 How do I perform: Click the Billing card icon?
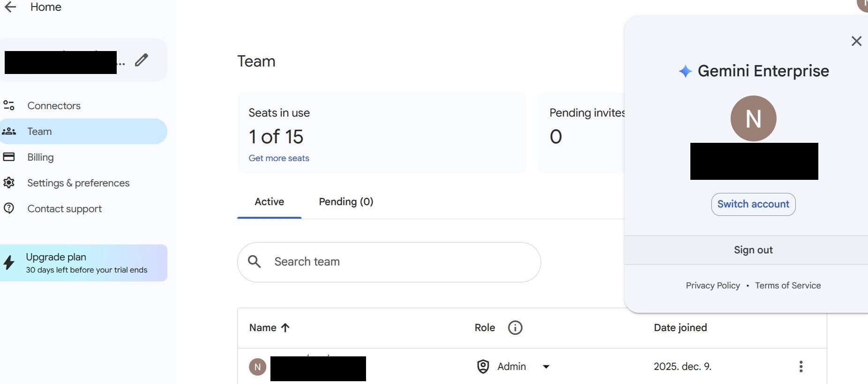[9, 157]
